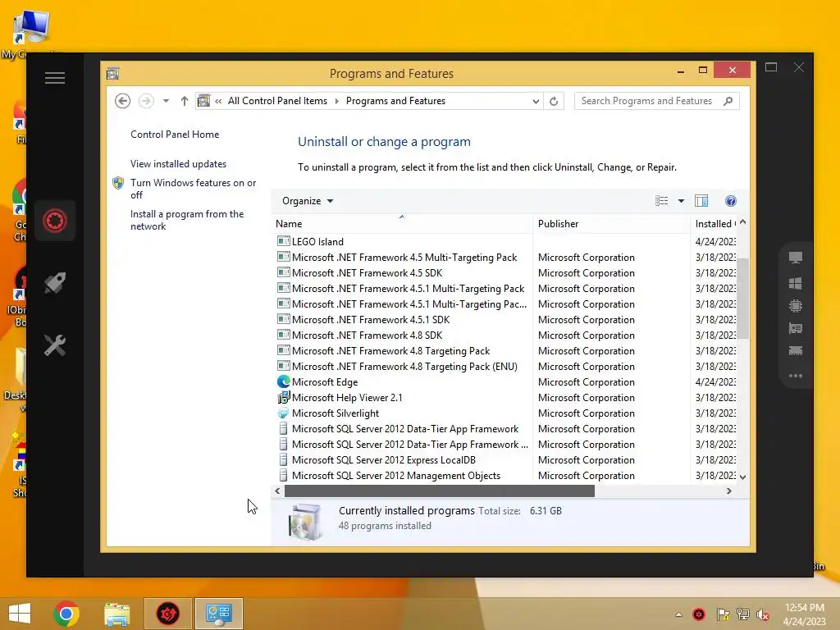Image resolution: width=840 pixels, height=630 pixels.
Task: Open View installed updates link
Action: [178, 164]
